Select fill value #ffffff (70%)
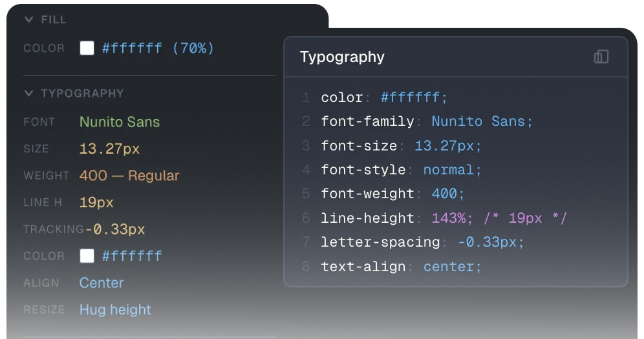The height and width of the screenshot is (339, 644). click(x=158, y=48)
